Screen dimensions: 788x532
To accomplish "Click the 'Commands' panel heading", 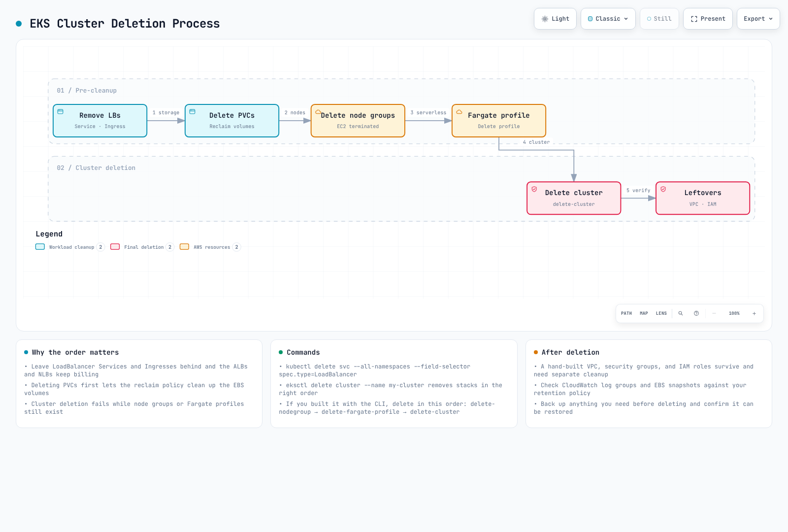I will (303, 352).
